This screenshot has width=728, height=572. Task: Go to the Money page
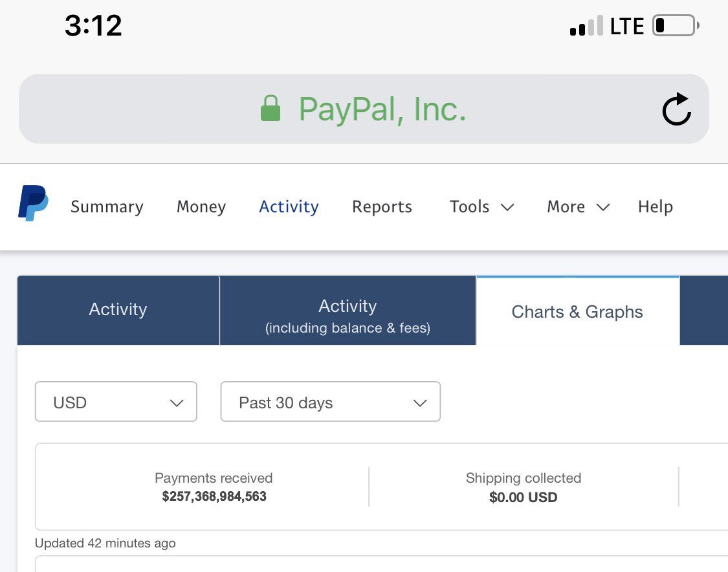201,206
